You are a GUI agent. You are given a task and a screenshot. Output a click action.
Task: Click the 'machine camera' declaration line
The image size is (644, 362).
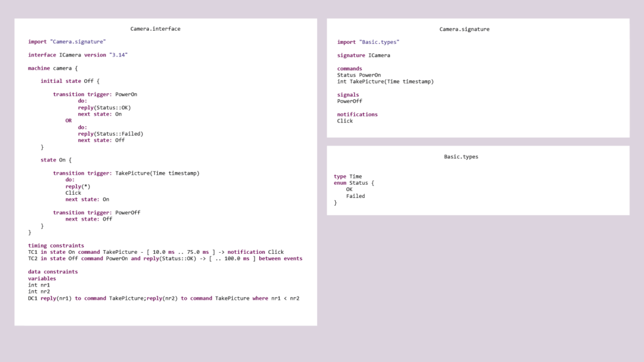(x=53, y=68)
